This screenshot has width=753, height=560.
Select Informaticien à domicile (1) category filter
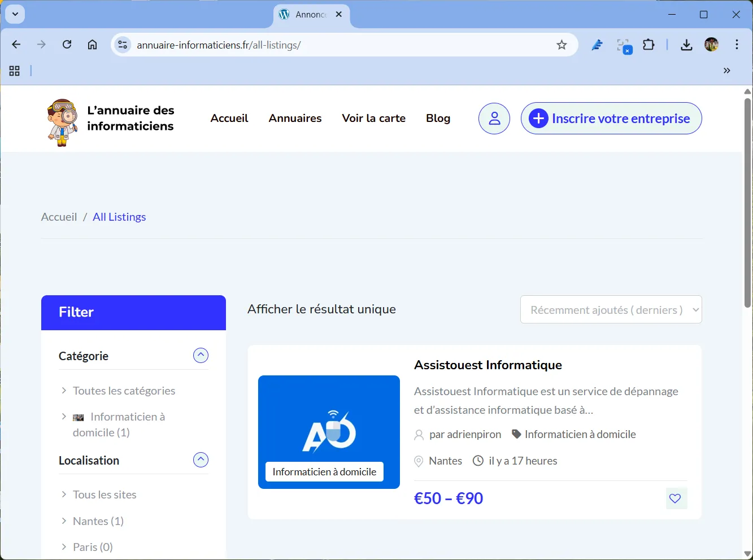pos(119,425)
